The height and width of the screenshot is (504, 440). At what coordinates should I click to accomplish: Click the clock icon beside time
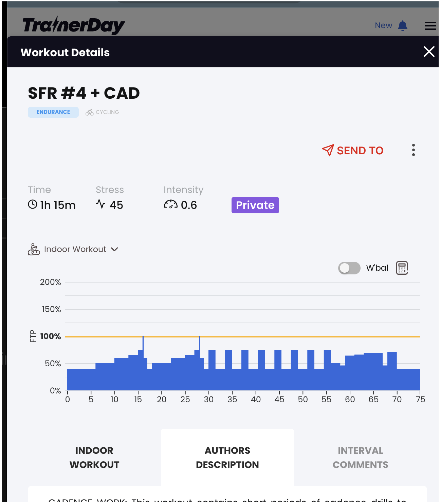pos(33,205)
